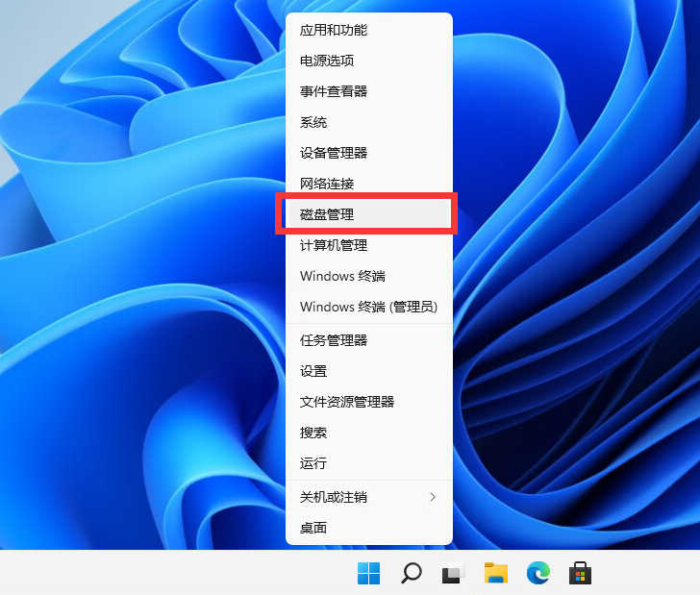Image resolution: width=700 pixels, height=595 pixels.
Task: Launch Windows 终端 (管理员)
Action: pyautogui.click(x=368, y=307)
